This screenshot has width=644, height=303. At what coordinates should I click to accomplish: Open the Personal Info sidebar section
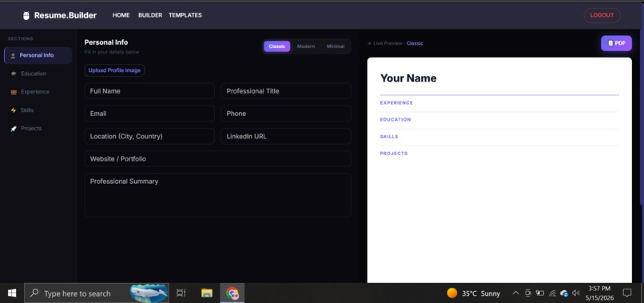click(38, 55)
